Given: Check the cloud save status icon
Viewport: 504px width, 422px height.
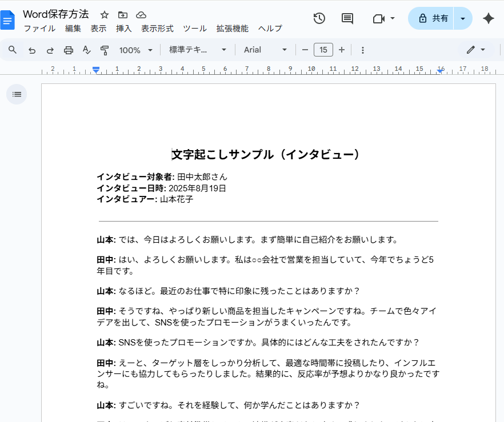Looking at the screenshot, I should (x=141, y=15).
